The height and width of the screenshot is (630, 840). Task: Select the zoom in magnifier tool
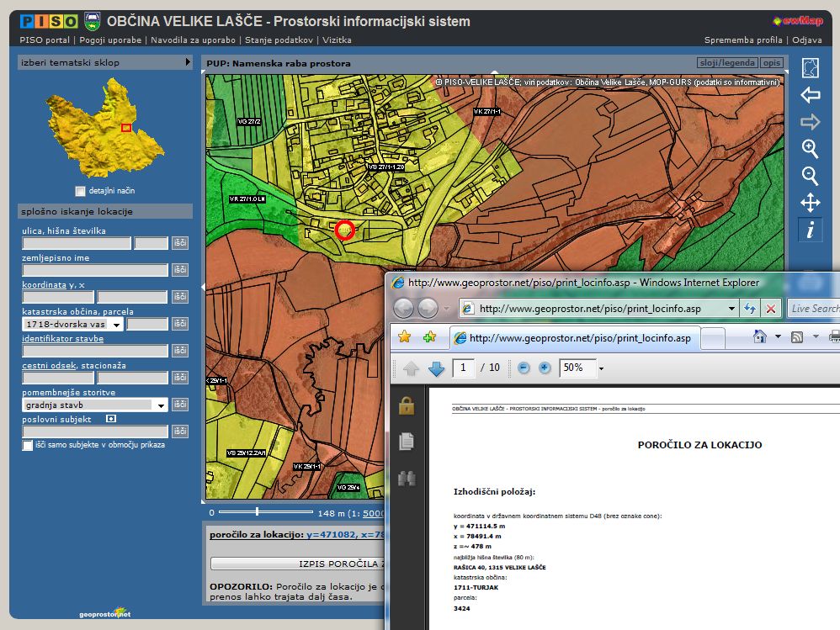pos(810,149)
